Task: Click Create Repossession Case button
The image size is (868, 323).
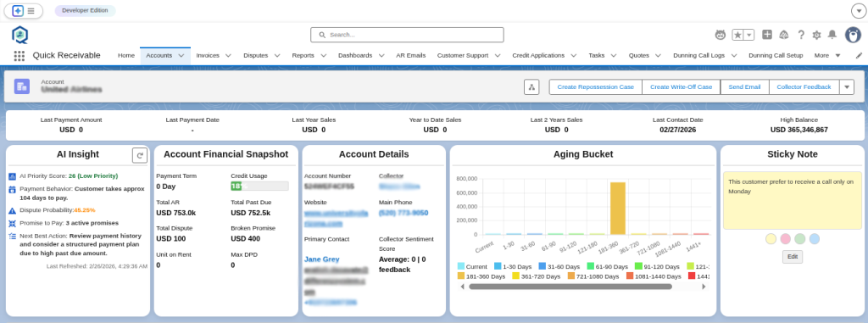Action: click(595, 87)
